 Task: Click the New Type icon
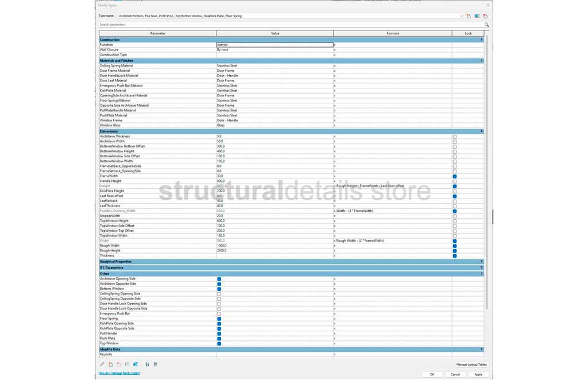[x=469, y=16]
